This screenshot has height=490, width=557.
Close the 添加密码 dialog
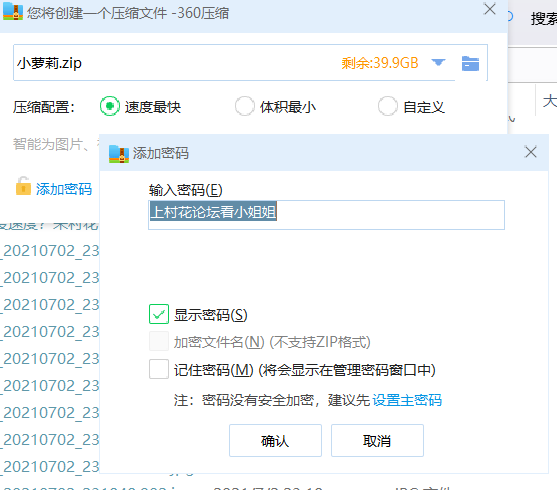pyautogui.click(x=531, y=152)
